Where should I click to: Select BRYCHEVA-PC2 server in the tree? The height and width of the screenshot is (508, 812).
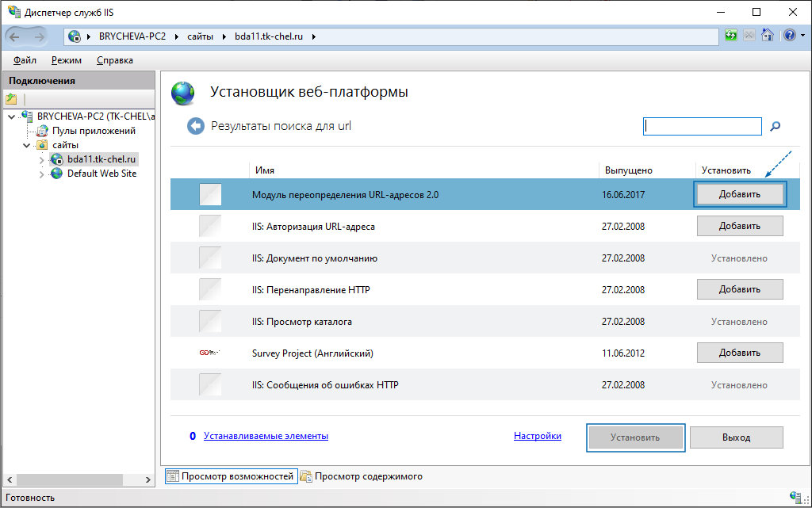(96, 116)
